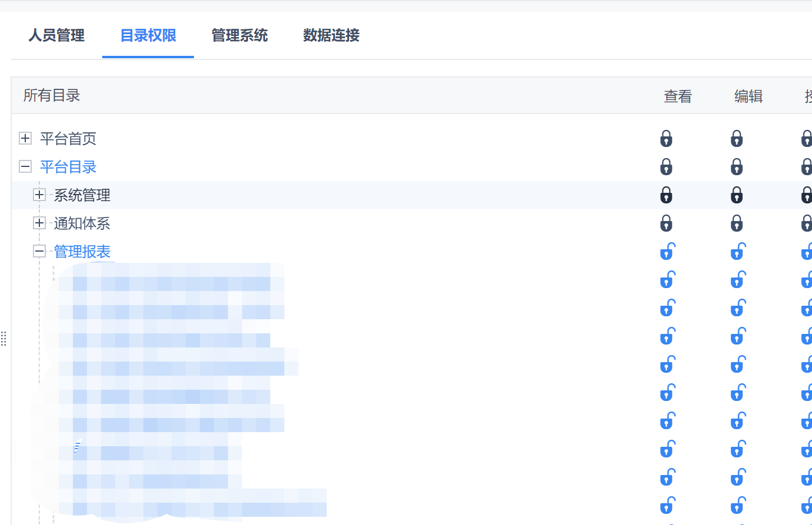Select the 通知体系 directory item
This screenshot has width=812, height=525.
(82, 223)
